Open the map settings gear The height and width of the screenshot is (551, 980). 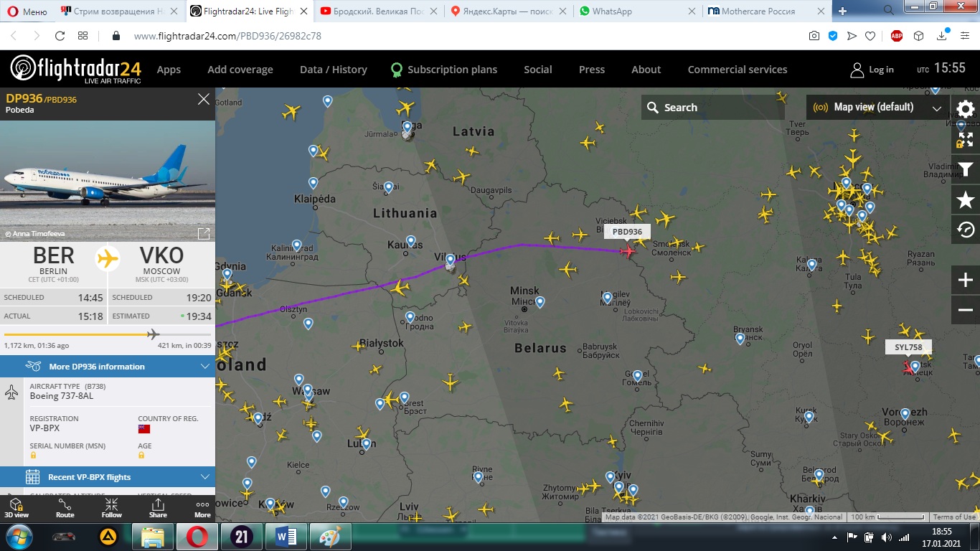pyautogui.click(x=966, y=109)
